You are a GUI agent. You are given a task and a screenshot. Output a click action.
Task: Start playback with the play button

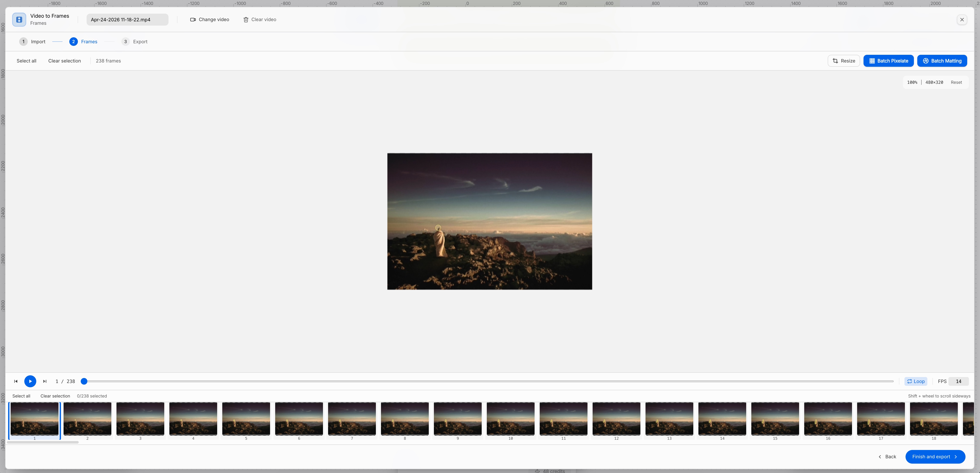coord(30,381)
